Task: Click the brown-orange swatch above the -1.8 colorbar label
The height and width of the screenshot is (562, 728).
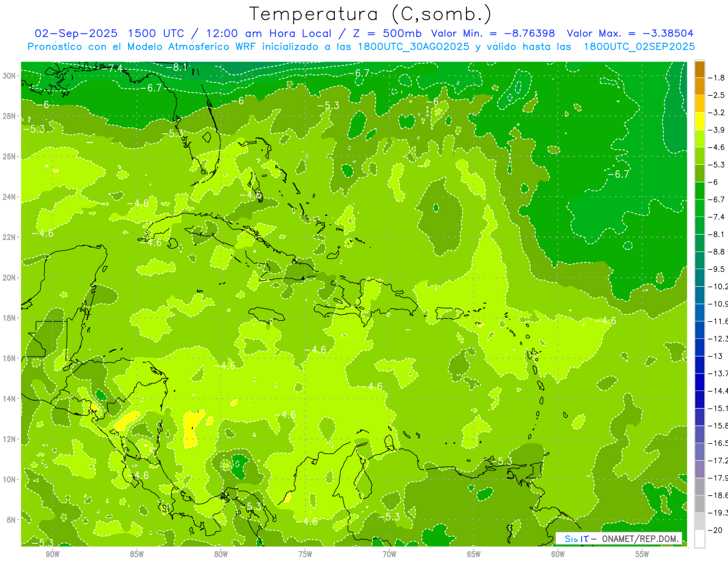Action: tap(699, 69)
